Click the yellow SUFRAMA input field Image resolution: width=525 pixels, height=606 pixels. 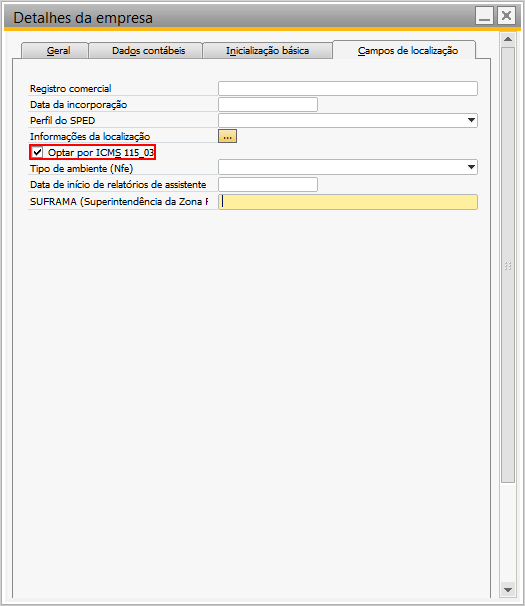point(348,202)
